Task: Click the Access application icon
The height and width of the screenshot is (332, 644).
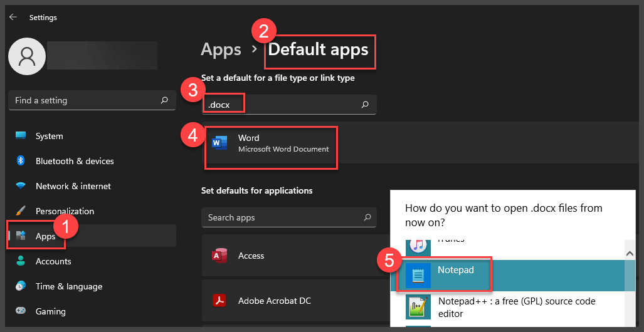Action: point(219,256)
